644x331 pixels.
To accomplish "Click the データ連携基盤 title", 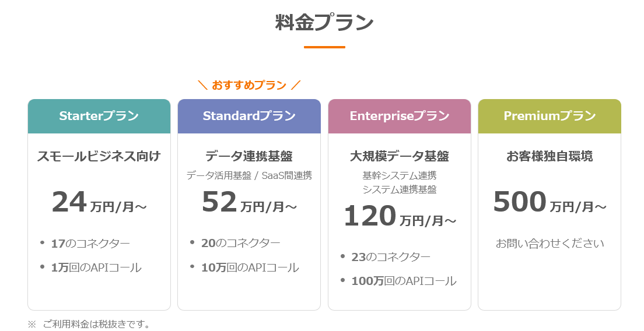I will 249,156.
